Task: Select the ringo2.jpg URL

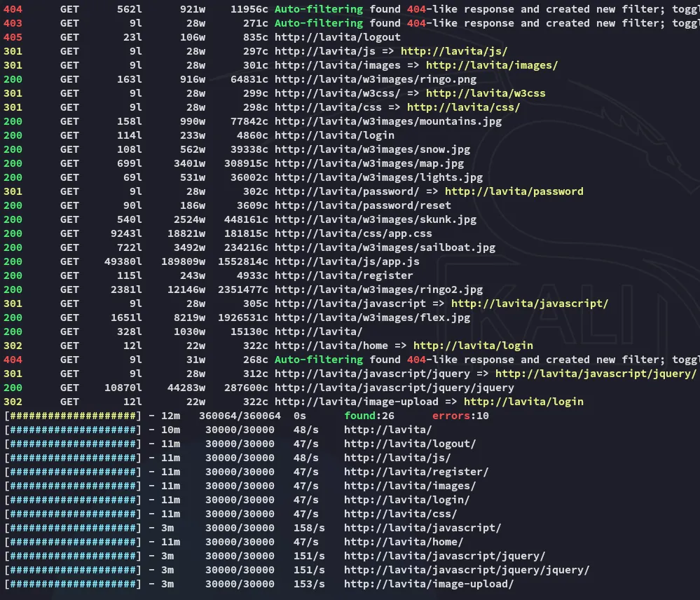Action: click(378, 289)
